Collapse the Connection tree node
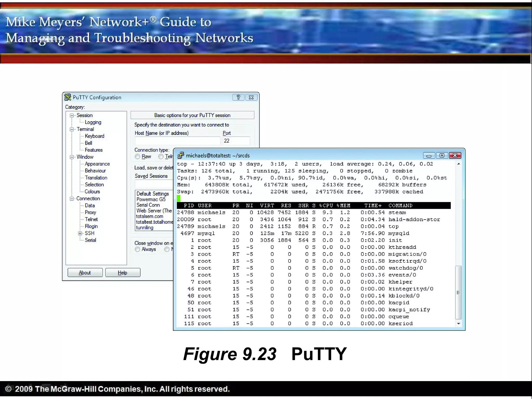532x399 pixels. click(x=72, y=198)
